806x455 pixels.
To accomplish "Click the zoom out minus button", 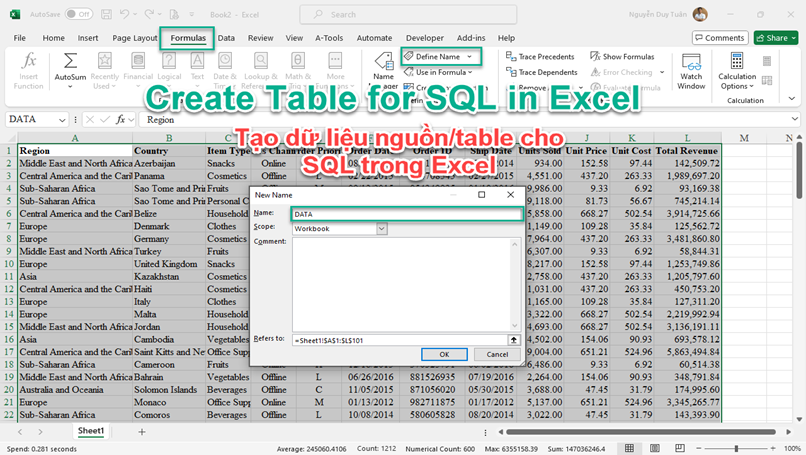I will [x=700, y=448].
